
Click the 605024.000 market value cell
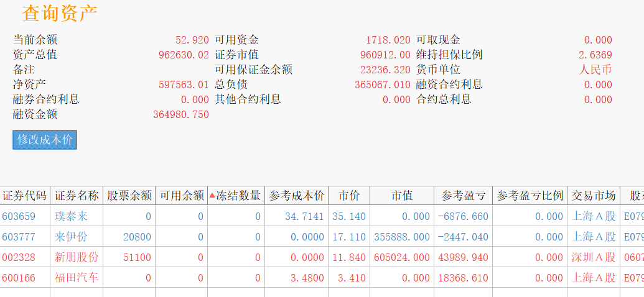click(402, 257)
